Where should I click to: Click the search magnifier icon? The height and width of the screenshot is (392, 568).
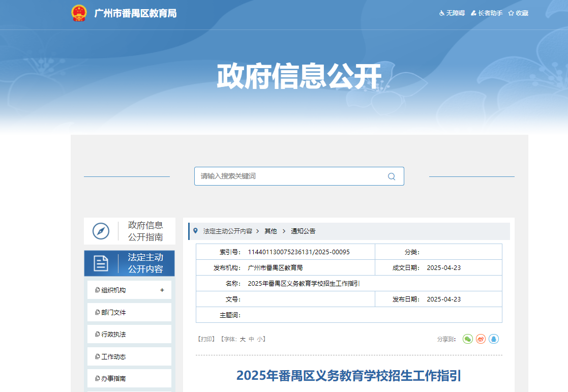pos(391,176)
